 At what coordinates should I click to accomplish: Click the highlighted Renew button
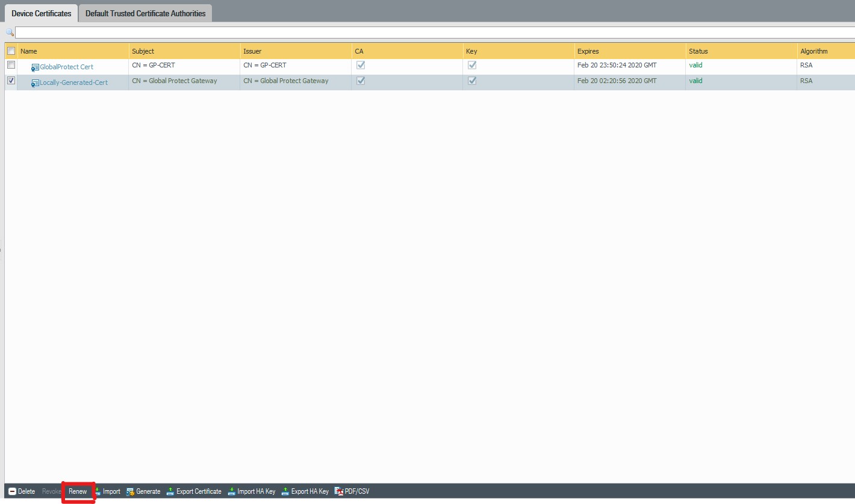78,491
